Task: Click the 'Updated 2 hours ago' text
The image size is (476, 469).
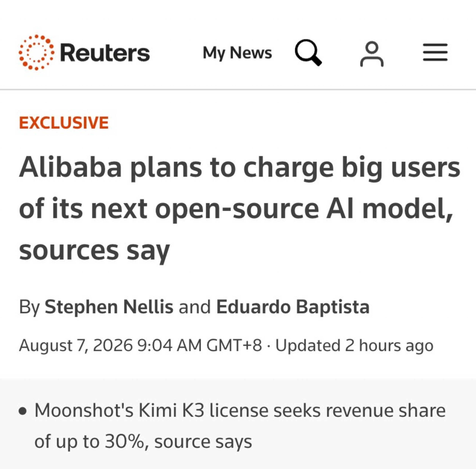Action: 354,345
